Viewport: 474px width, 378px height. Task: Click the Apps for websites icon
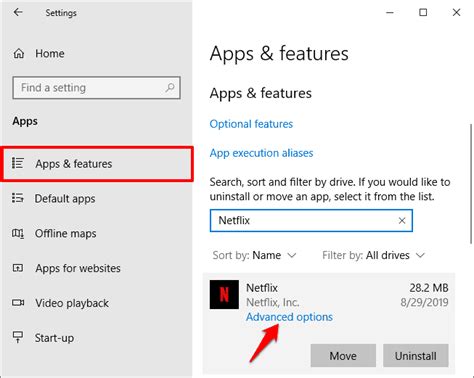pos(18,268)
